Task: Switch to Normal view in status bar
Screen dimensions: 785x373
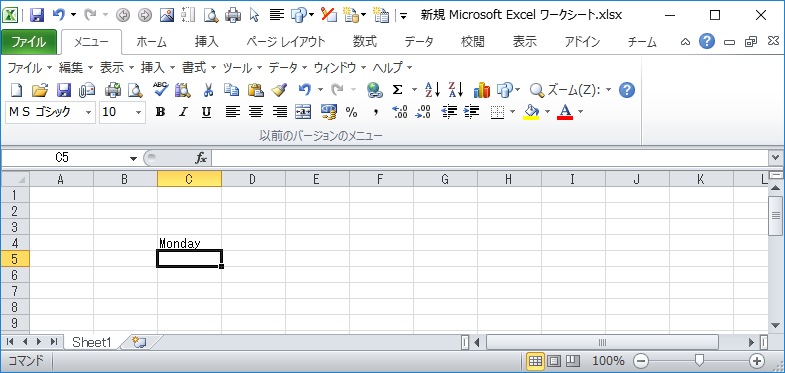Action: tap(535, 360)
